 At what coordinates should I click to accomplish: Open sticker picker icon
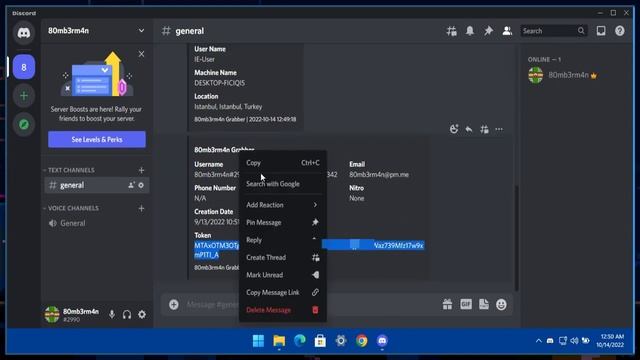(484, 304)
